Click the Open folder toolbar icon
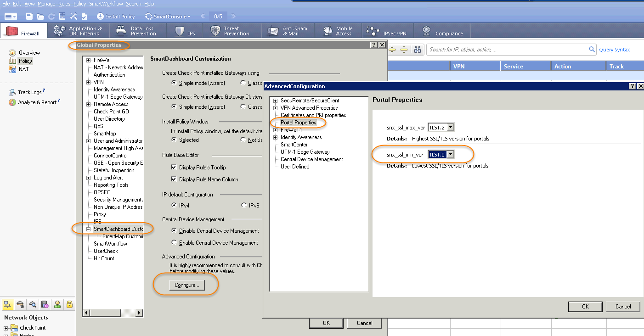The width and height of the screenshot is (644, 336). tap(40, 17)
